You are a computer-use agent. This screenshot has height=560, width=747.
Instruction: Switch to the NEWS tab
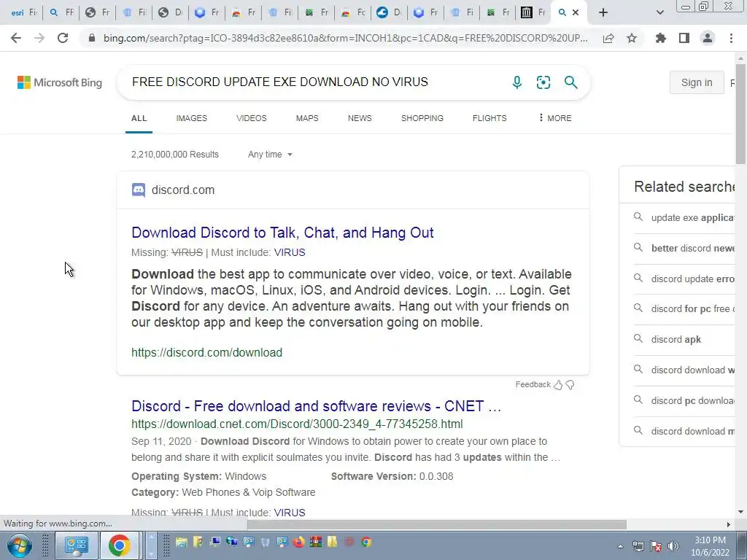tap(360, 118)
